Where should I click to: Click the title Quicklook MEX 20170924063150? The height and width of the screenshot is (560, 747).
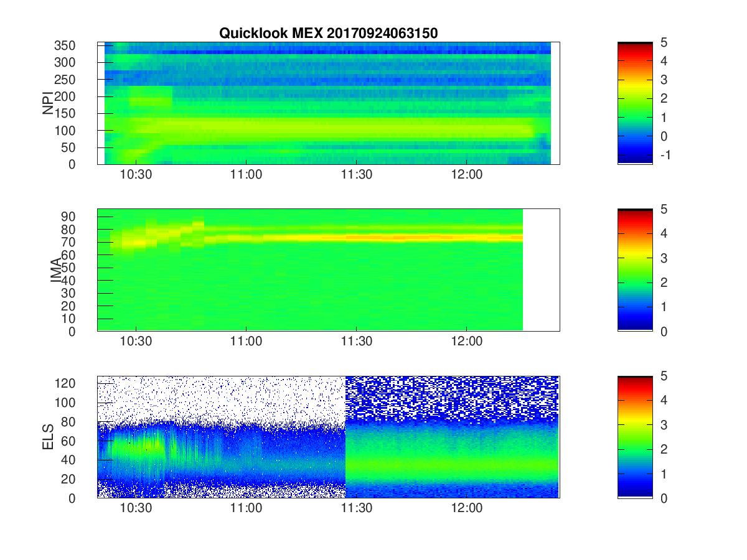pyautogui.click(x=329, y=34)
